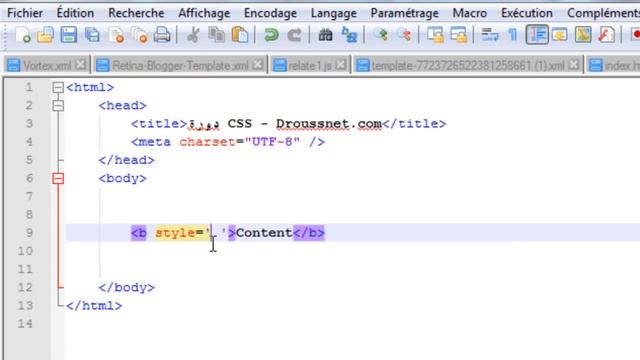
Task: Open Replace toolbar icon
Action: point(349,35)
